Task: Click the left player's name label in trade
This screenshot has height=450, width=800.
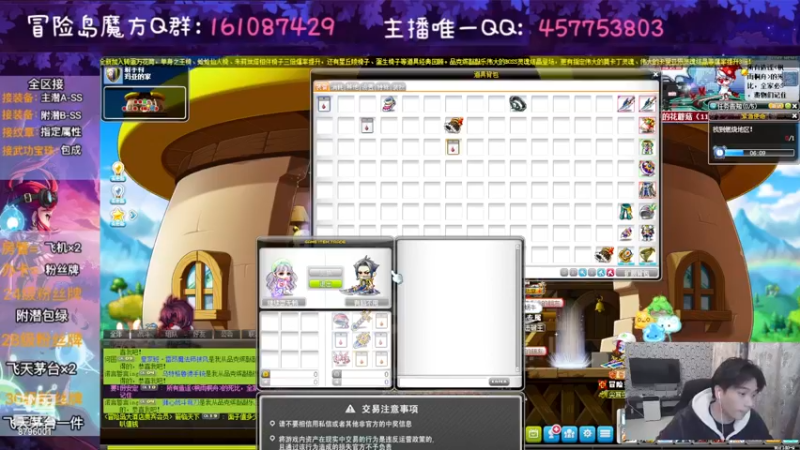Action: click(x=283, y=303)
